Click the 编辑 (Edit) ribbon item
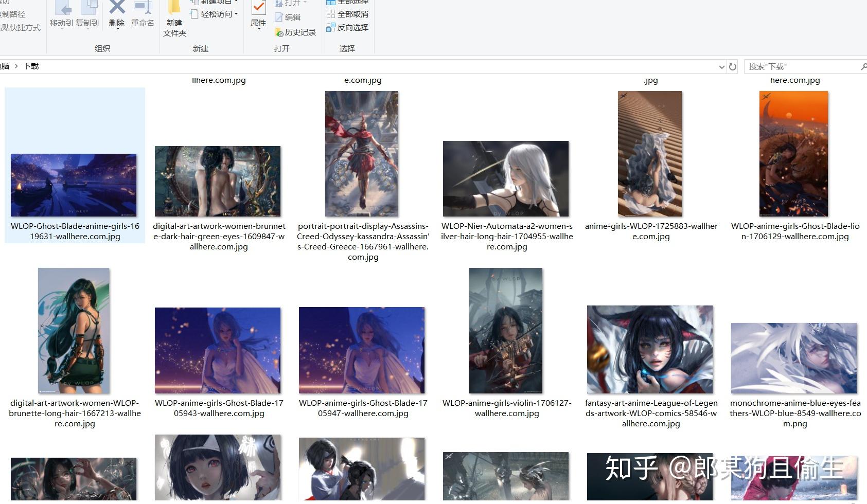This screenshot has width=867, height=504. [x=288, y=17]
